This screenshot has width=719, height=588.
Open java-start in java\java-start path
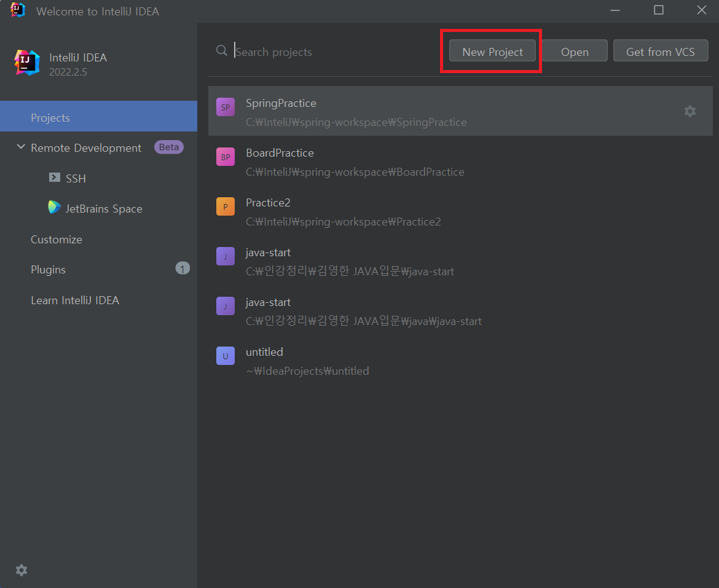tap(460, 310)
